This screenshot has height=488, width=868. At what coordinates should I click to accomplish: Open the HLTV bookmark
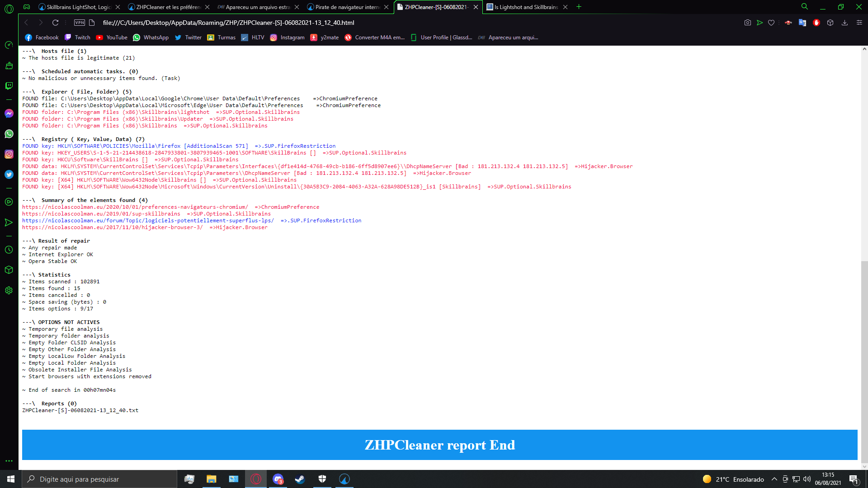click(x=253, y=38)
